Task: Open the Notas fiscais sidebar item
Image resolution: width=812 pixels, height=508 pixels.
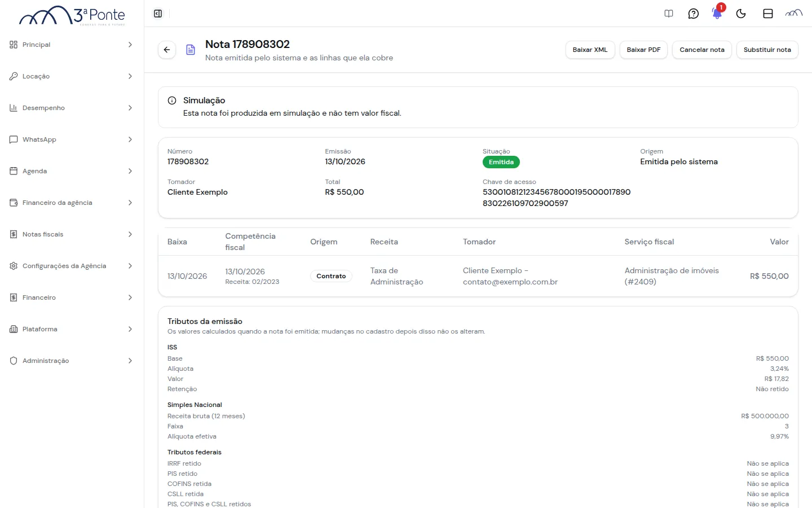Action: tap(72, 234)
